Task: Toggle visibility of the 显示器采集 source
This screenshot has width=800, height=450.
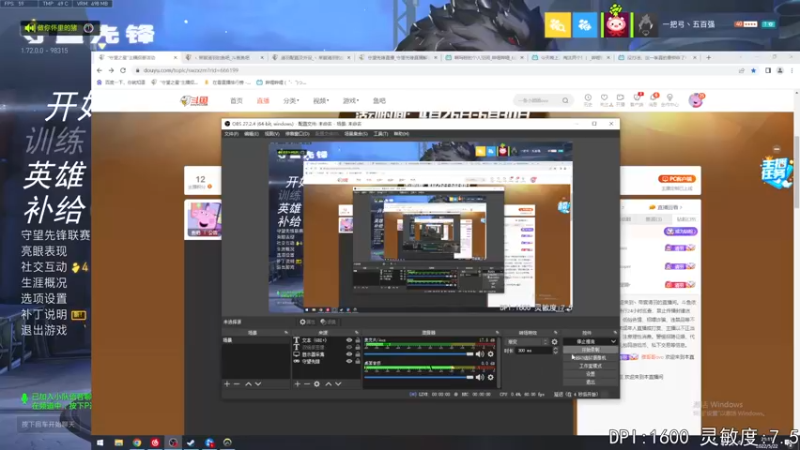Action: [349, 354]
